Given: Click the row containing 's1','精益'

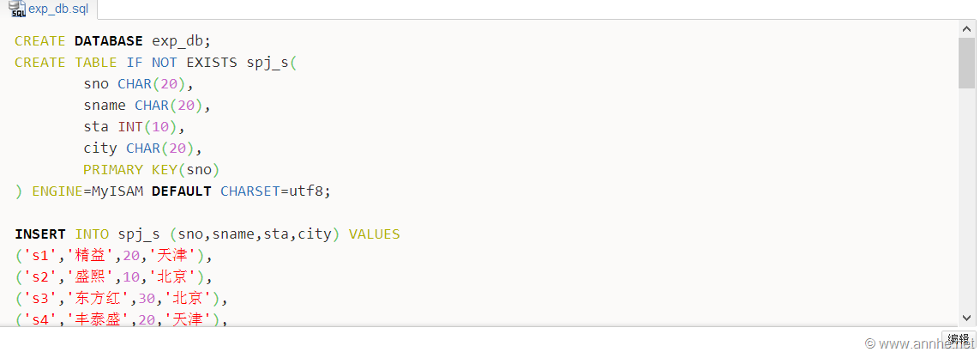Looking at the screenshot, I should pyautogui.click(x=112, y=255).
